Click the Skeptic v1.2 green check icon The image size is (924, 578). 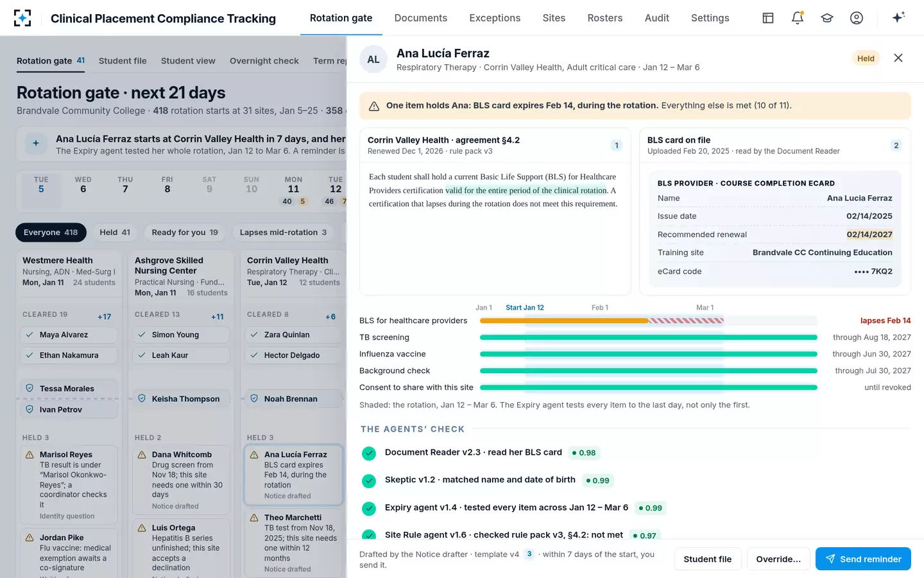point(369,480)
